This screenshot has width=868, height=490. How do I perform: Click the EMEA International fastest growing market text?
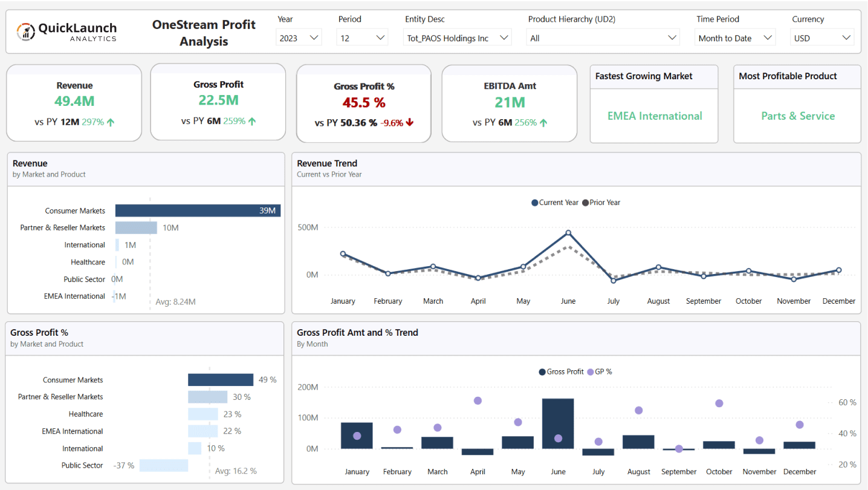[x=655, y=116]
